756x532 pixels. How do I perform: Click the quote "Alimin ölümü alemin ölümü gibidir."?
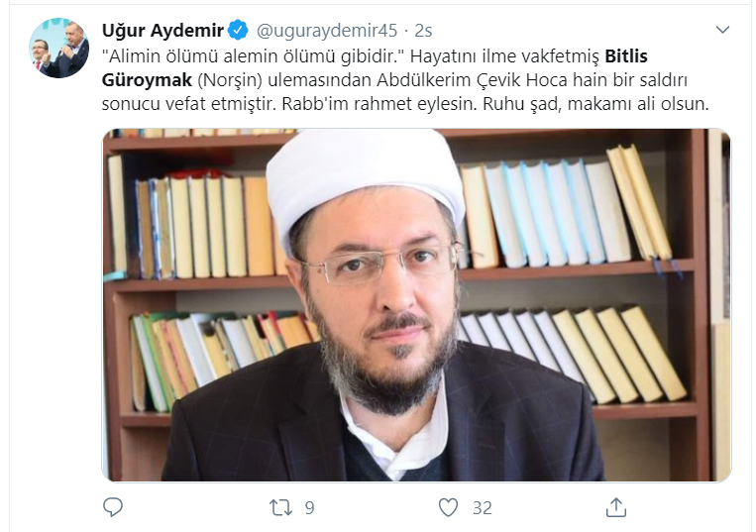pos(253,56)
